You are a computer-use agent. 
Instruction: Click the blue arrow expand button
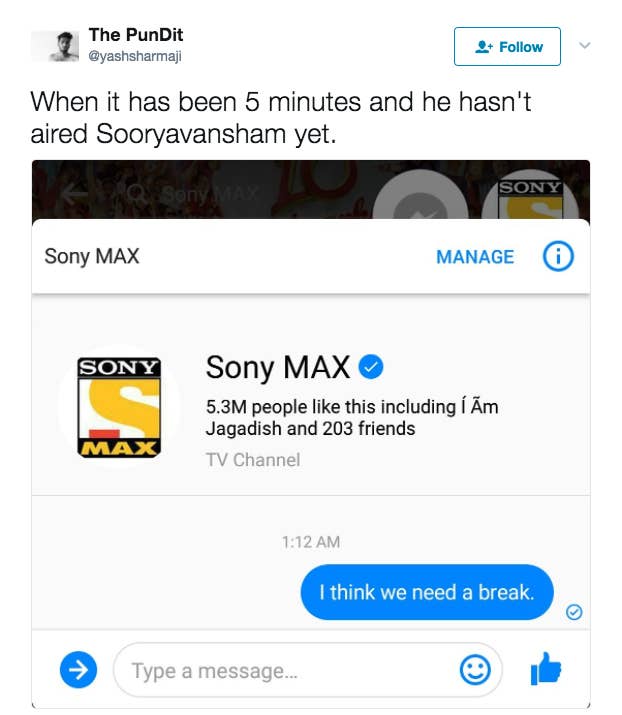point(78,669)
